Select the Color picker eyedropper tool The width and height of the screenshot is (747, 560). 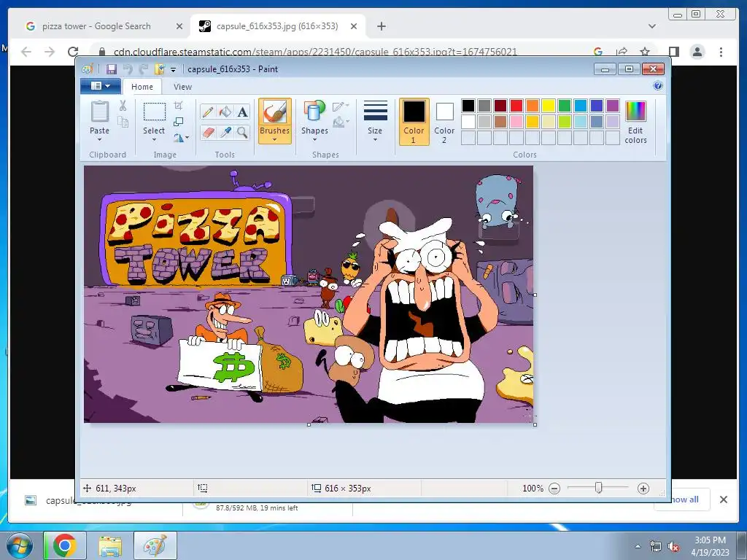point(225,132)
